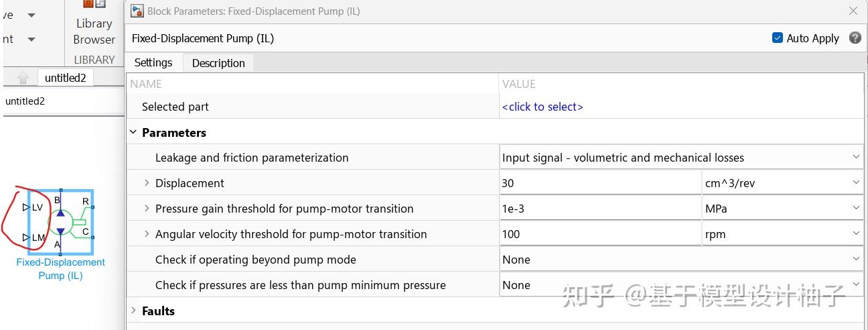Select the Settings tab

coord(153,62)
